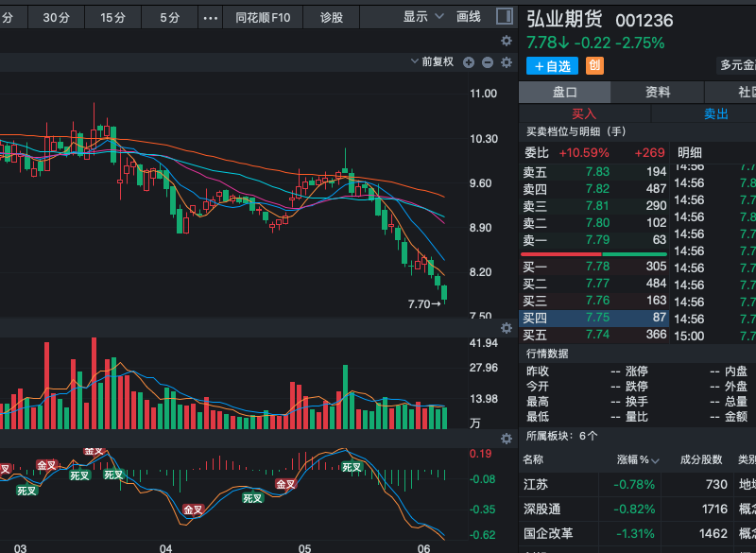
Task: Select the 卖三 7.81 order row
Action: pos(595,206)
